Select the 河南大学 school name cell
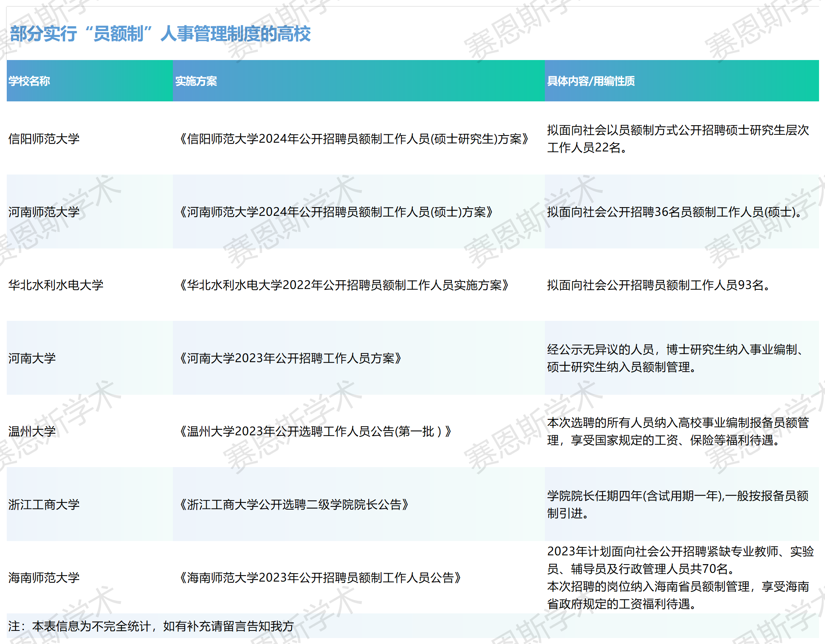 point(32,358)
